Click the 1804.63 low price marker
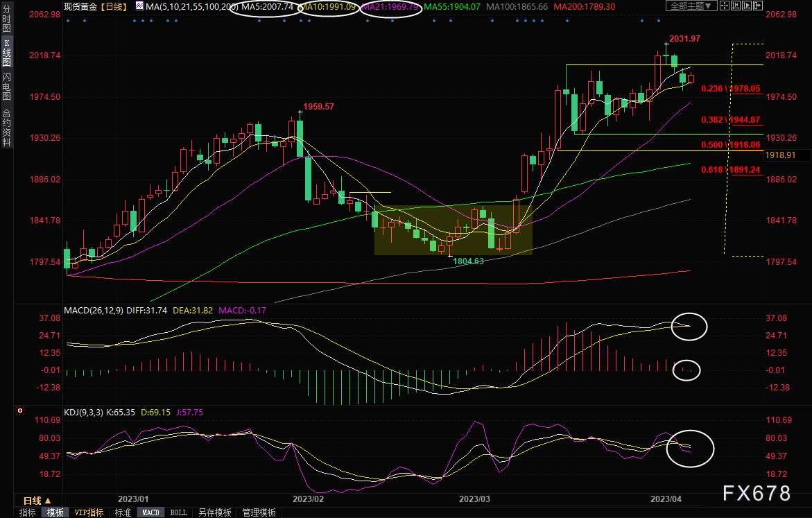 coord(468,261)
